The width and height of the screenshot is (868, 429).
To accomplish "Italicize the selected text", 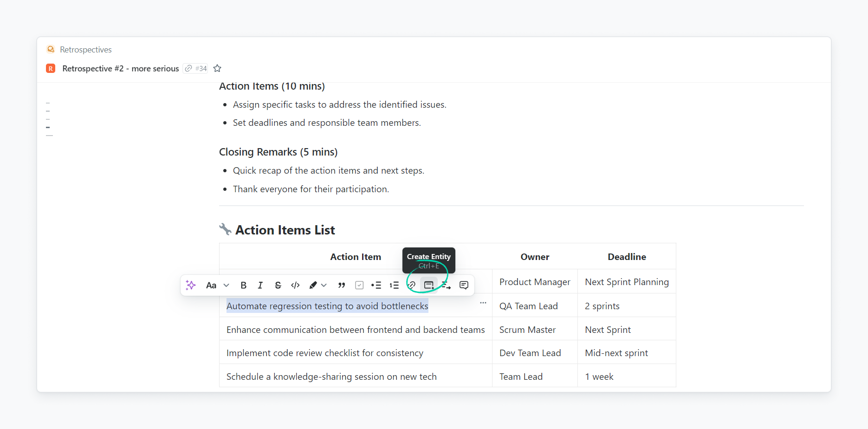I will [x=260, y=285].
